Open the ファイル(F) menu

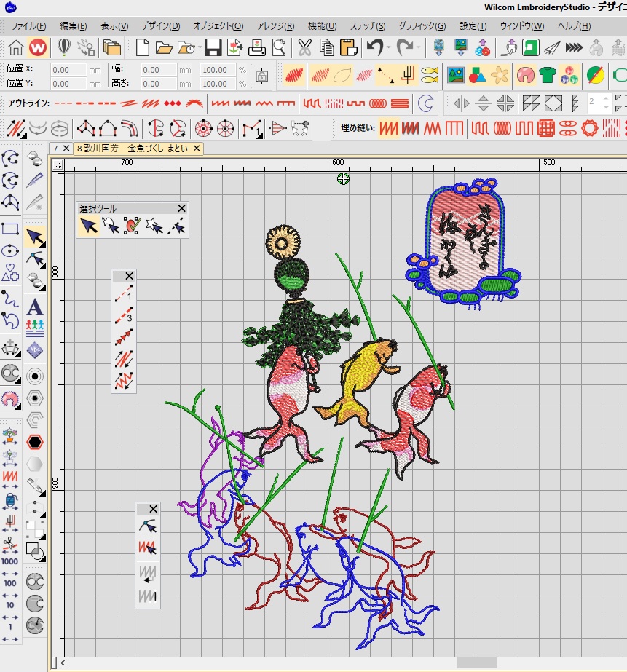pyautogui.click(x=28, y=26)
